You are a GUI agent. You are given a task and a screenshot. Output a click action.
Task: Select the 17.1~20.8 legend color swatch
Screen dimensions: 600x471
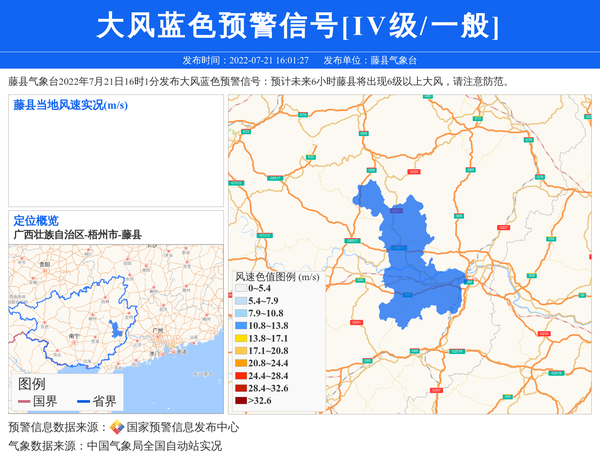pos(241,351)
